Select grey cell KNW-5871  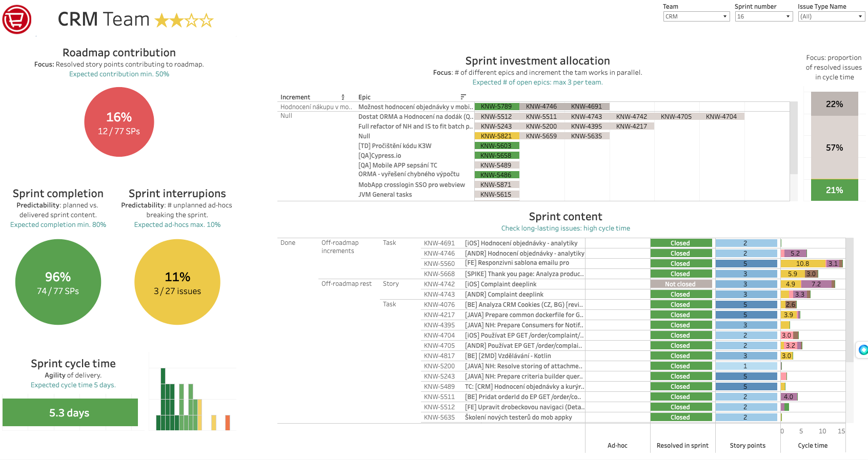click(496, 185)
